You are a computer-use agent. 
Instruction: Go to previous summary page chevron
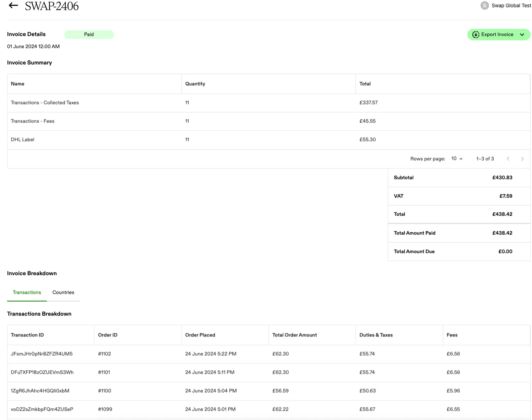pos(508,159)
